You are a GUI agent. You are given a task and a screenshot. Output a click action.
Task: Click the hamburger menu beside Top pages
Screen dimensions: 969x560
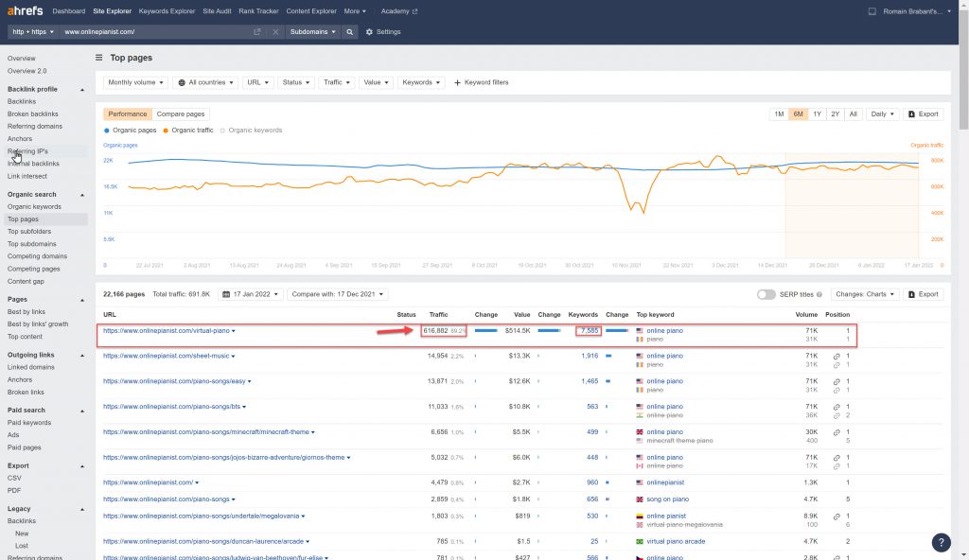pos(98,58)
